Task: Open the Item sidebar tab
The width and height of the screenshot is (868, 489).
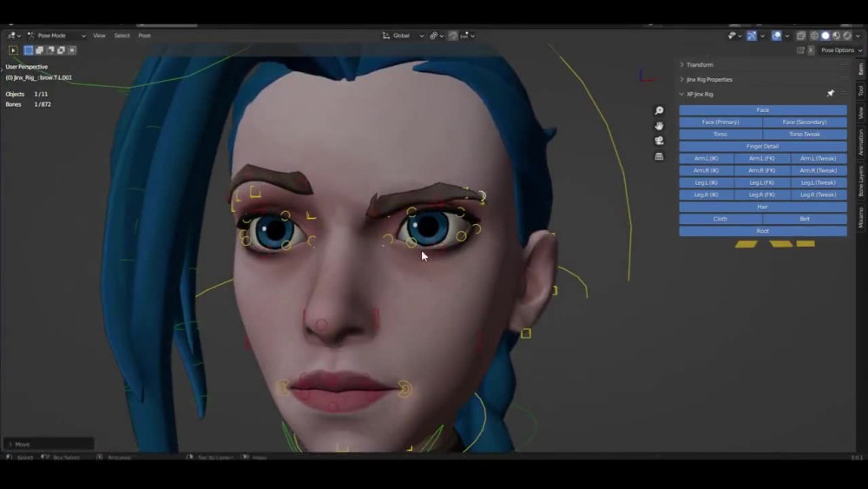Action: 861,69
